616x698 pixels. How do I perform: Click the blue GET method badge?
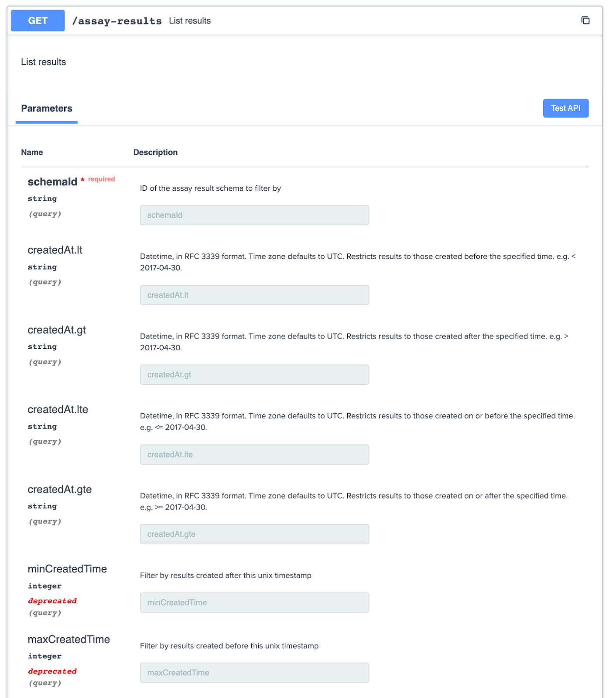click(x=38, y=21)
